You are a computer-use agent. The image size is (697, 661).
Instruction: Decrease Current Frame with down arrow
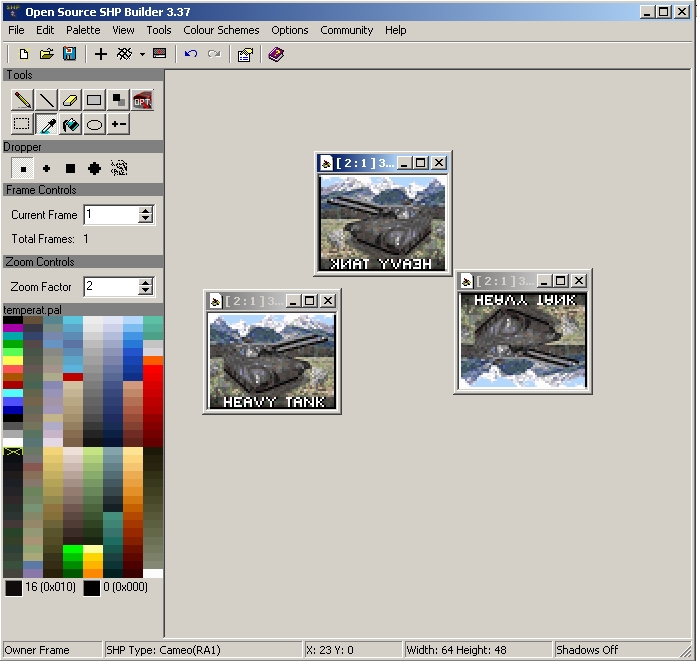pos(145,219)
